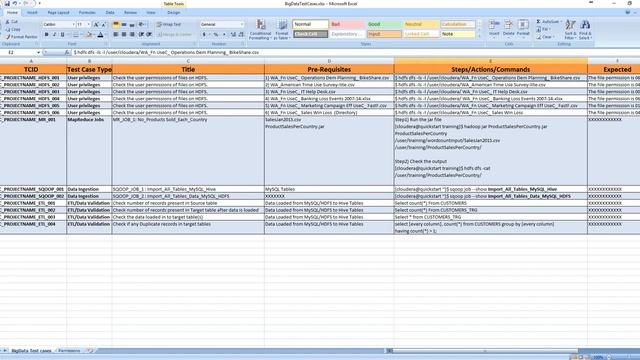This screenshot has width=640, height=360.
Task: Apply Top Align to the cell
Action: (116, 24)
